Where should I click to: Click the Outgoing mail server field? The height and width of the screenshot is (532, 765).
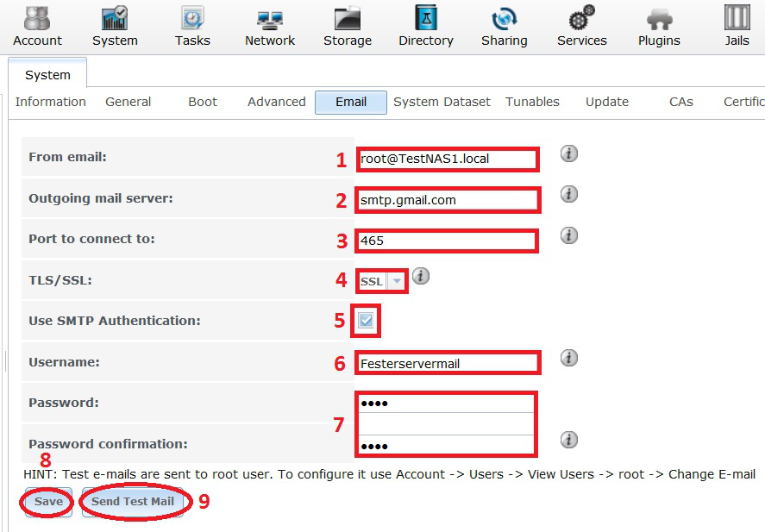tap(448, 200)
